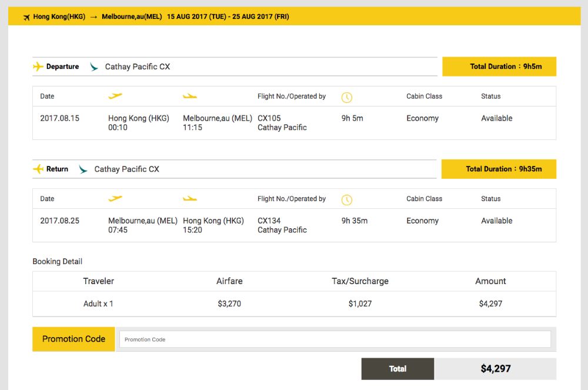Click the date range 15 AUG 2017 - 25 AUG 2017
Image resolution: width=588 pixels, height=390 pixels.
[228, 16]
